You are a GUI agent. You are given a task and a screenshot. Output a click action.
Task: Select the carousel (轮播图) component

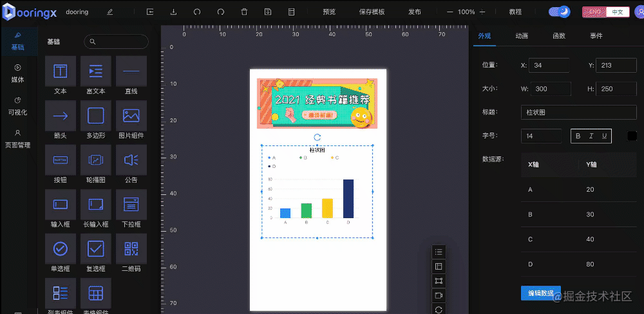96,160
